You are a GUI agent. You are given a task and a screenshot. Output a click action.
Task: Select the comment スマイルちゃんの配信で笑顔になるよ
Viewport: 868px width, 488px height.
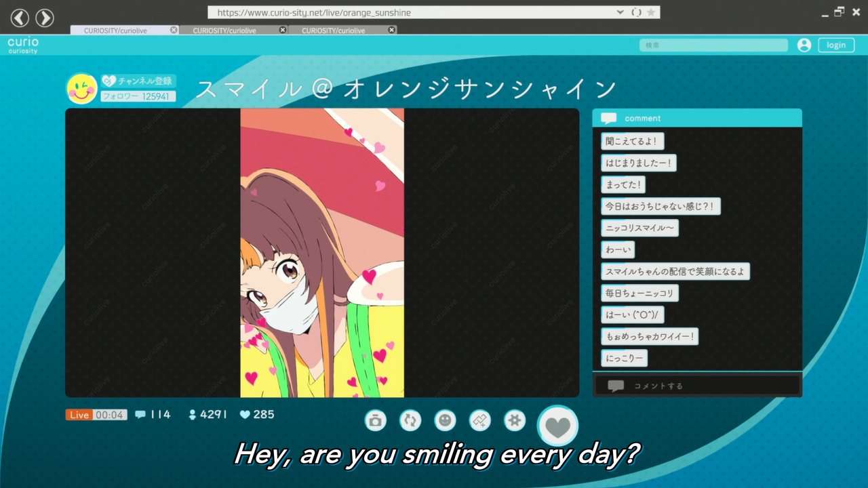675,272
